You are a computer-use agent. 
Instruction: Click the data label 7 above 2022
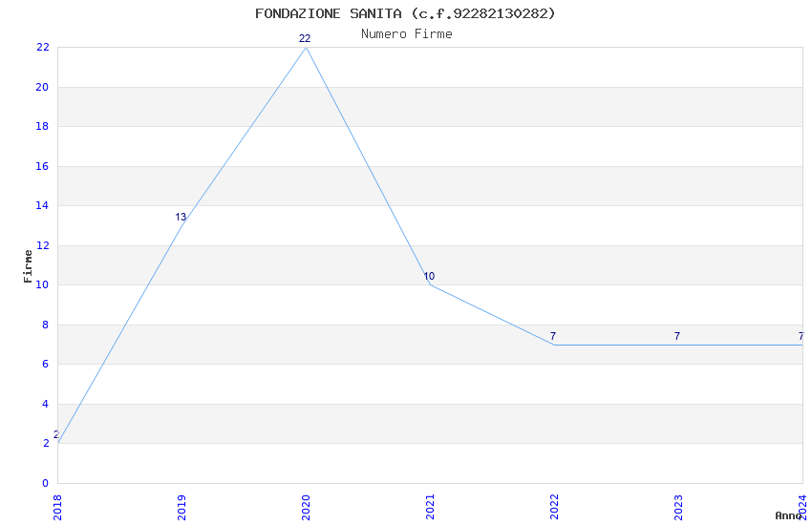pyautogui.click(x=553, y=336)
